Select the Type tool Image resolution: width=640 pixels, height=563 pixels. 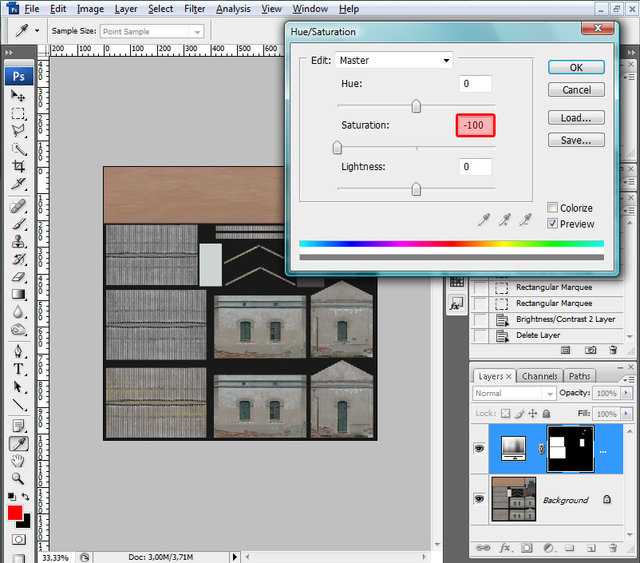coord(18,368)
